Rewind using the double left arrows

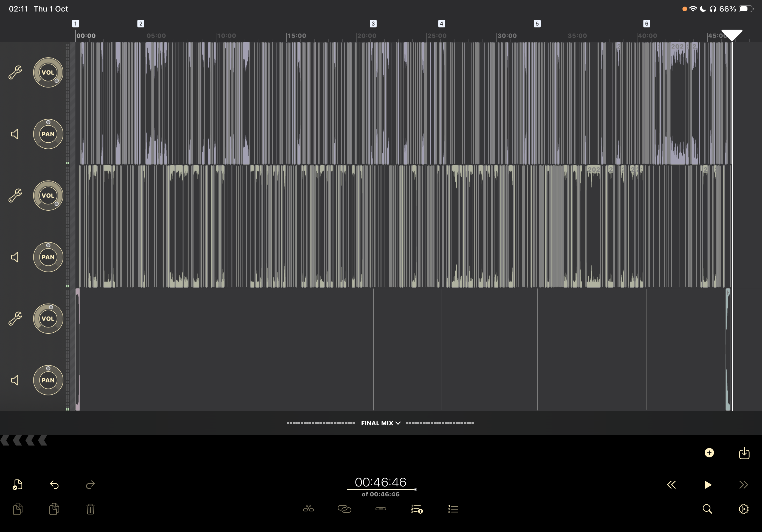pos(671,485)
